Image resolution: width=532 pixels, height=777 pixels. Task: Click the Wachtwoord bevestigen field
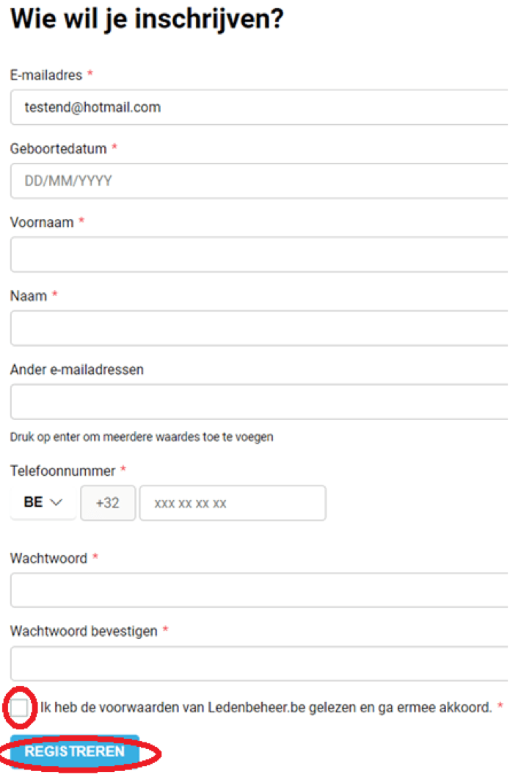(259, 663)
